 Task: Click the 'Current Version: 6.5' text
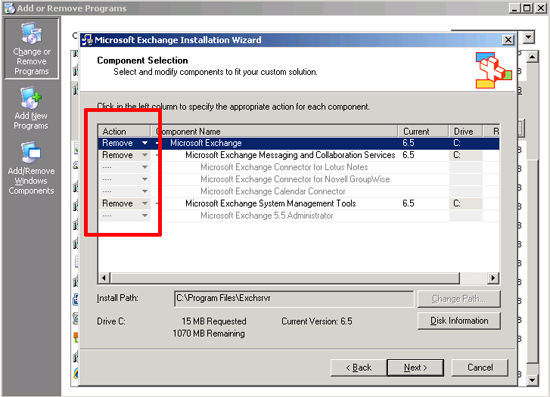(x=317, y=321)
